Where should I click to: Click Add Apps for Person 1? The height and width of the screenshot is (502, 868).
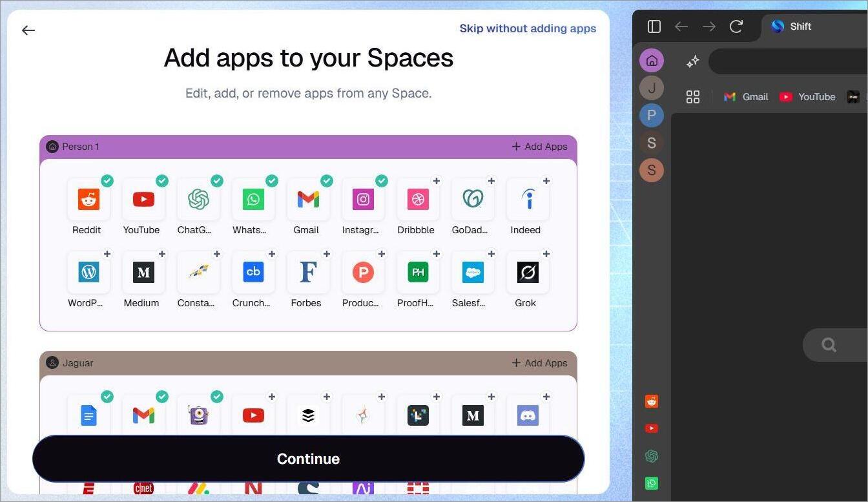539,147
